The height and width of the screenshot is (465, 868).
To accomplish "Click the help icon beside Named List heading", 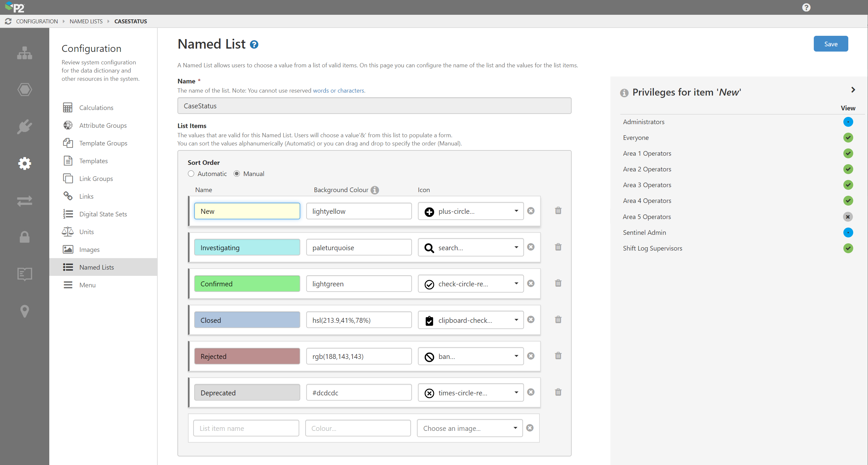I will [254, 44].
